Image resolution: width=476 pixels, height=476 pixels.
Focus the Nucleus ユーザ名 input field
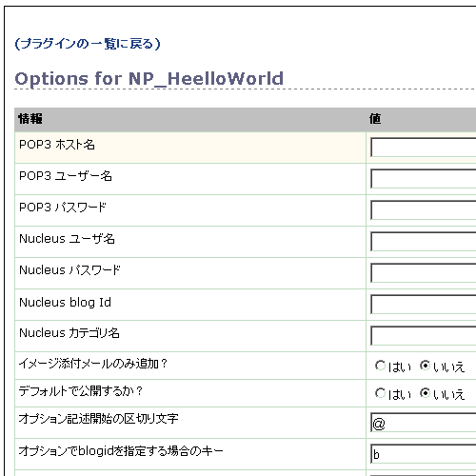(x=424, y=242)
